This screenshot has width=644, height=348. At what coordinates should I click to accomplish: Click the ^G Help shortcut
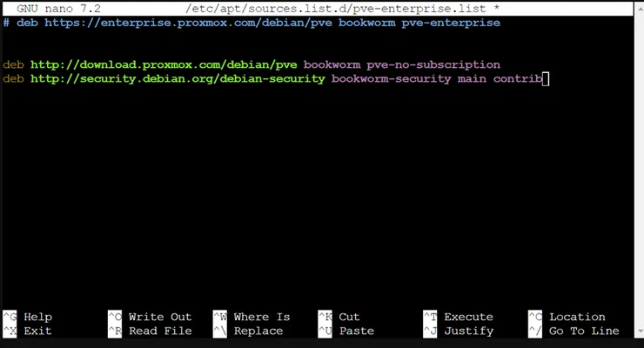point(28,317)
